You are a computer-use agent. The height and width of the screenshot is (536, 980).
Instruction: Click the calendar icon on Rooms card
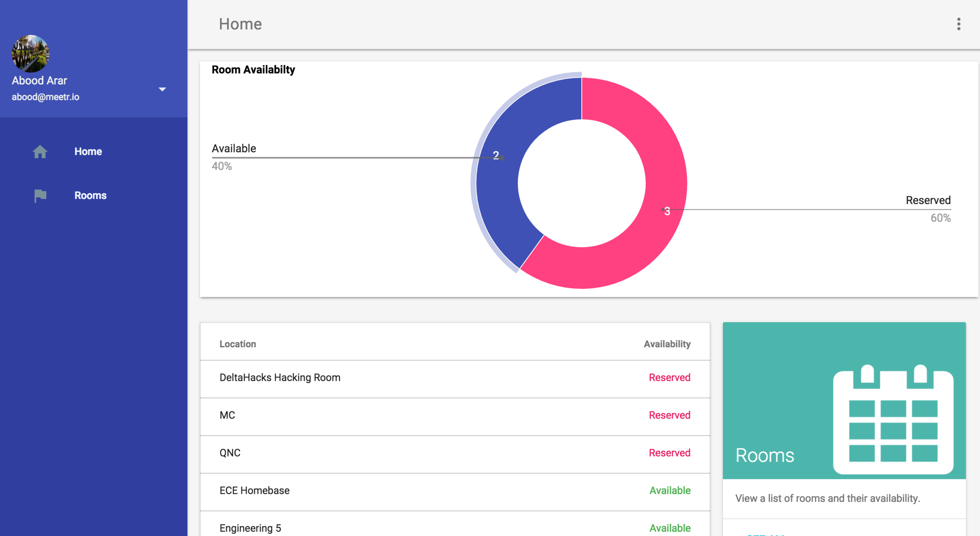[x=893, y=419]
